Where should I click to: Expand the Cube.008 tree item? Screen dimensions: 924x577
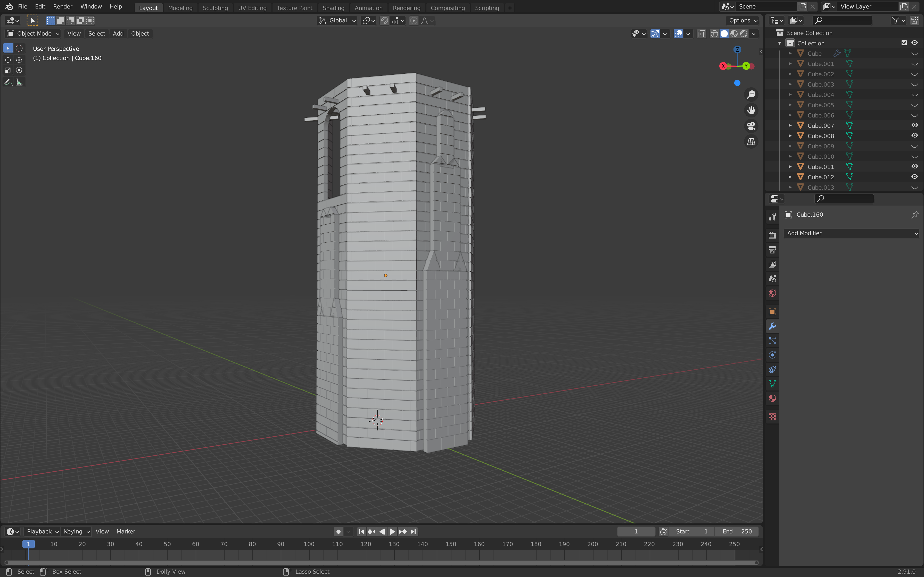pyautogui.click(x=790, y=135)
